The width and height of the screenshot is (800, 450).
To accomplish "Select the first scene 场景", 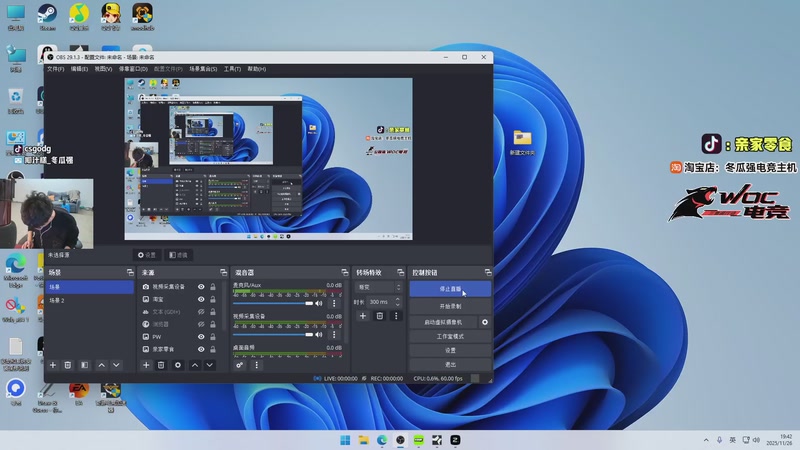I will point(89,287).
